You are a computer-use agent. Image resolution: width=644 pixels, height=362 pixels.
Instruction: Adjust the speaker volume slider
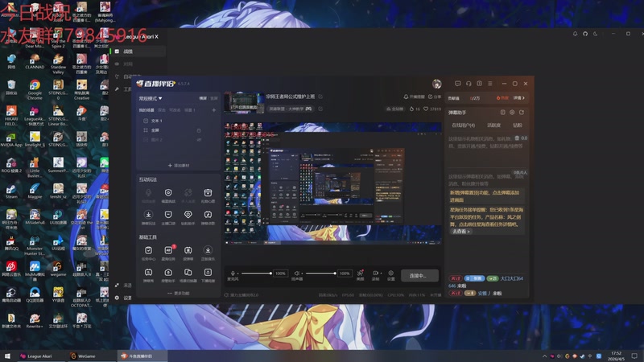[320, 274]
